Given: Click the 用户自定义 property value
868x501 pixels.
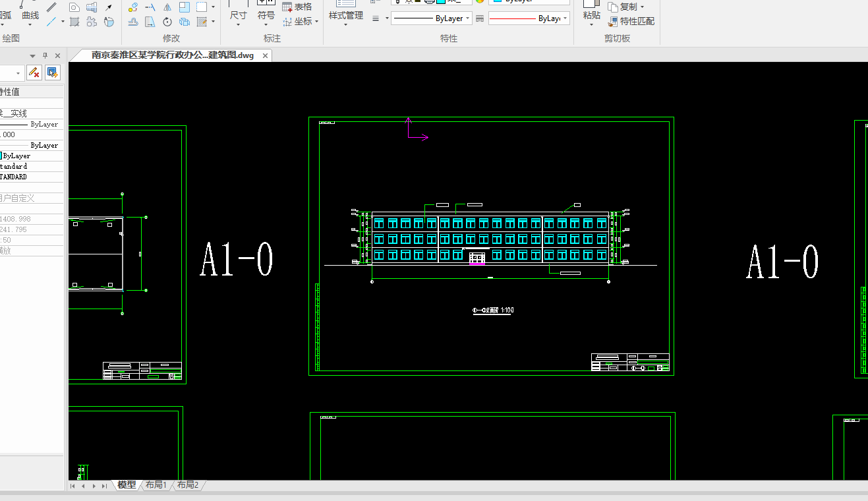Looking at the screenshot, I should tap(17, 198).
